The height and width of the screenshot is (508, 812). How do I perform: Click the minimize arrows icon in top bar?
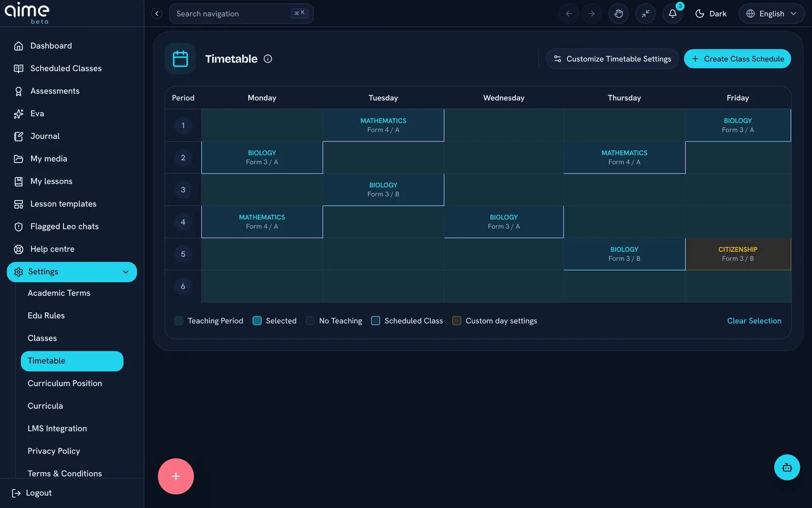pyautogui.click(x=646, y=14)
